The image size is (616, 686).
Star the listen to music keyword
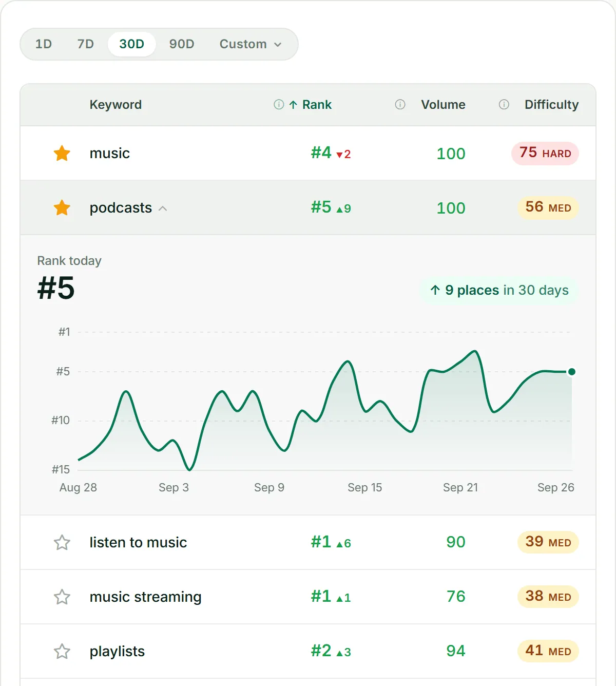[62, 542]
